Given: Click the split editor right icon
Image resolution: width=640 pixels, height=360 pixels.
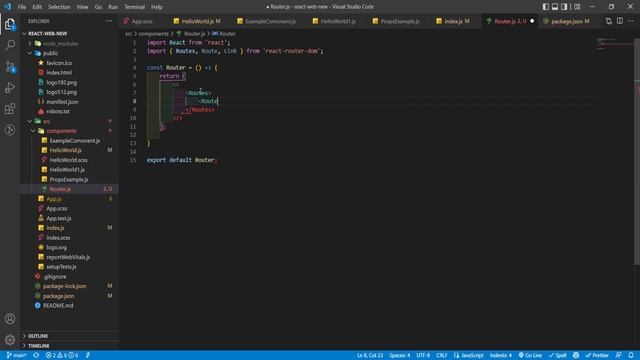Looking at the screenshot, I should click(620, 21).
